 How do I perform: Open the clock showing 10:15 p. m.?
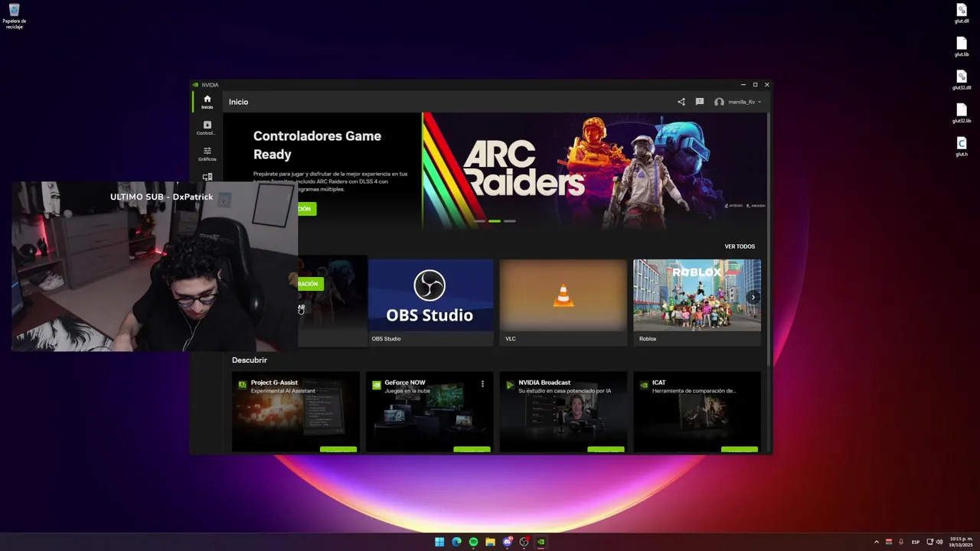961,542
